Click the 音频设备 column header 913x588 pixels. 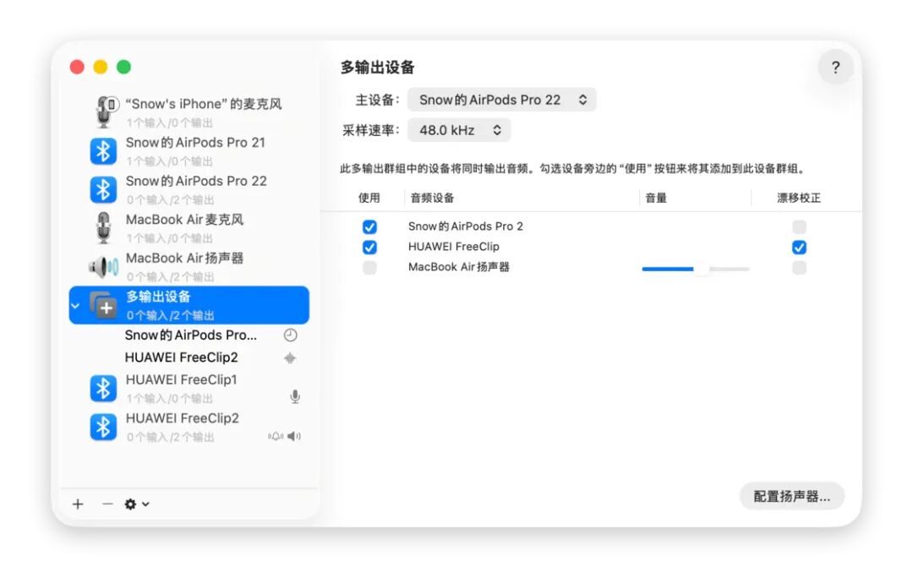(x=432, y=198)
